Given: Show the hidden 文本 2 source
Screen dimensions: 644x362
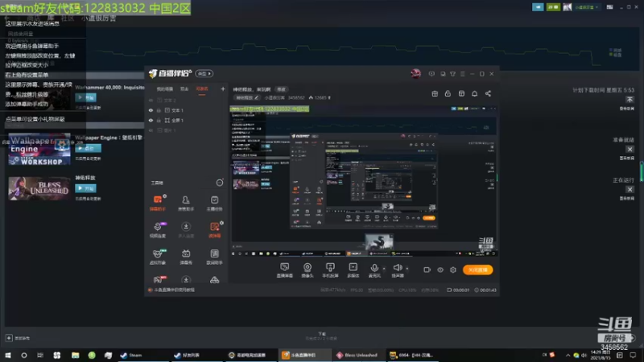Looking at the screenshot, I should click(x=151, y=100).
